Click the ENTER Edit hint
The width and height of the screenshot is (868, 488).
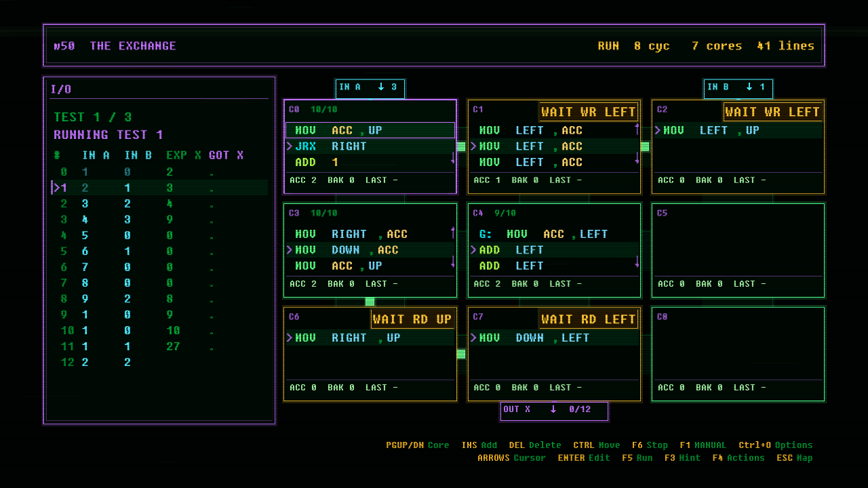click(x=583, y=458)
